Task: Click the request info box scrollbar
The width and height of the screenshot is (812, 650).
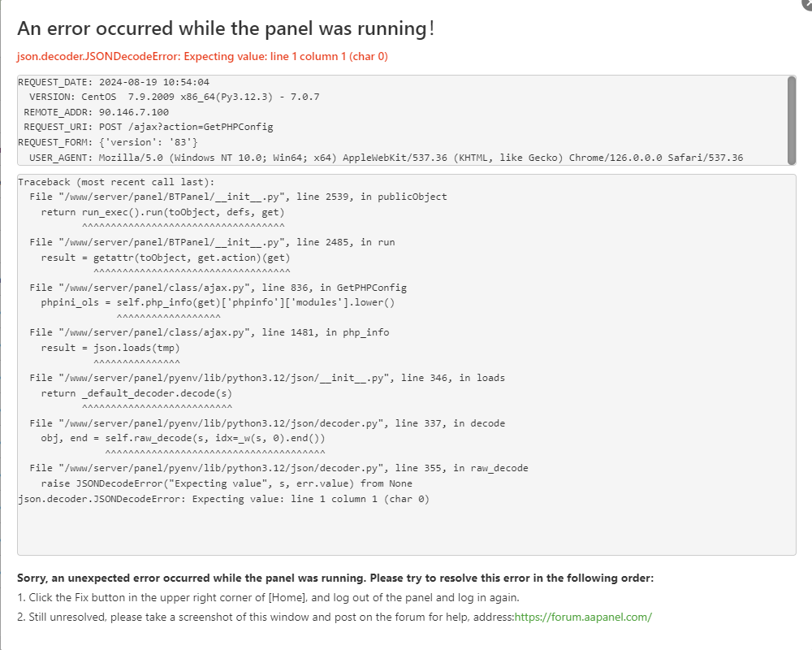Action: [x=791, y=119]
